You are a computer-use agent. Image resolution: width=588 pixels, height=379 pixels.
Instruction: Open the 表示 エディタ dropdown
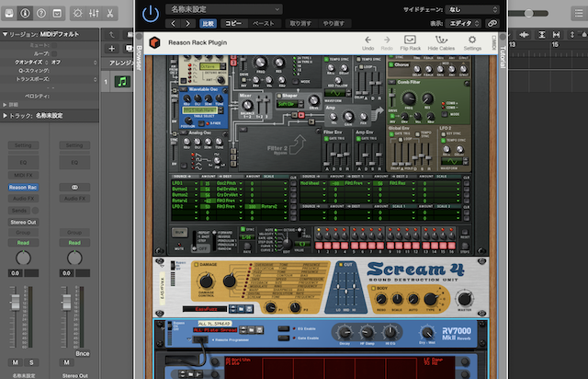pyautogui.click(x=465, y=23)
